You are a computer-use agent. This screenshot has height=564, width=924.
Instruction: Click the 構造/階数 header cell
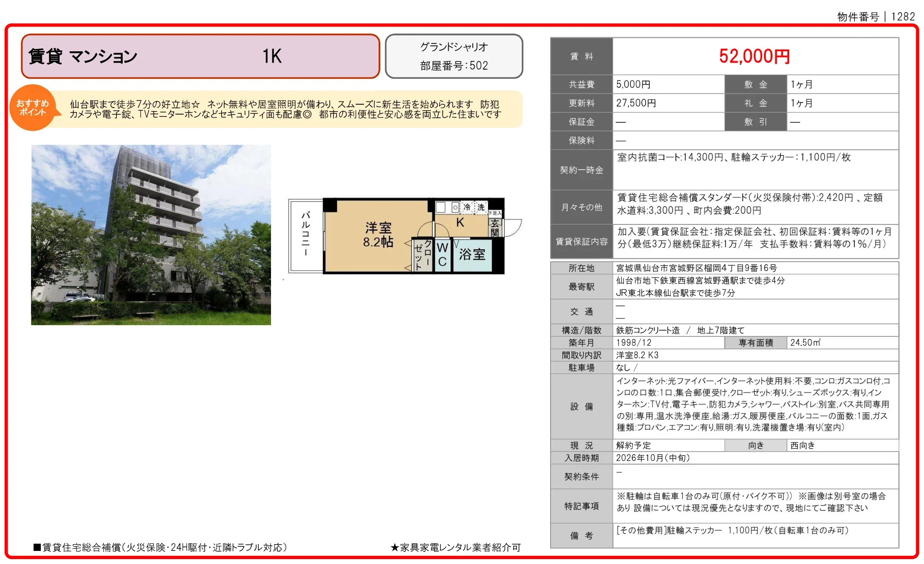(x=582, y=330)
